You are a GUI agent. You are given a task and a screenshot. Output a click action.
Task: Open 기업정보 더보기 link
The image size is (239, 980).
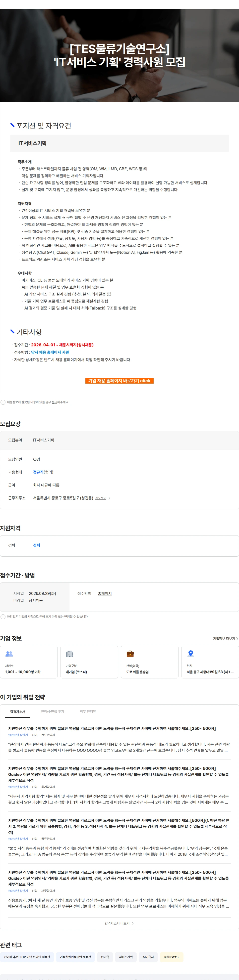(224, 639)
